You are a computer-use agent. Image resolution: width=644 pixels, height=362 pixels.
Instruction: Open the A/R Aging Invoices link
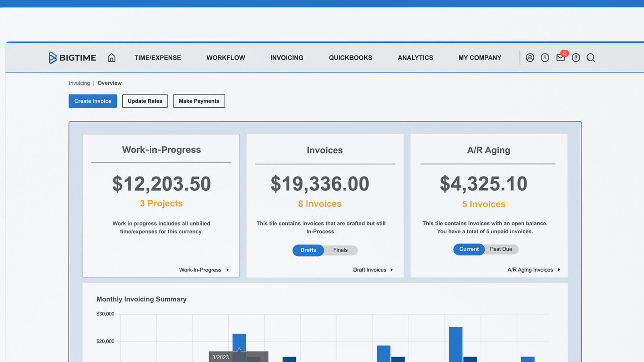534,270
